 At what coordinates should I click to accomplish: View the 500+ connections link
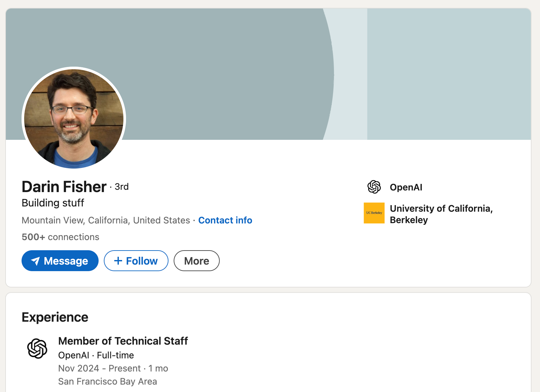point(60,237)
